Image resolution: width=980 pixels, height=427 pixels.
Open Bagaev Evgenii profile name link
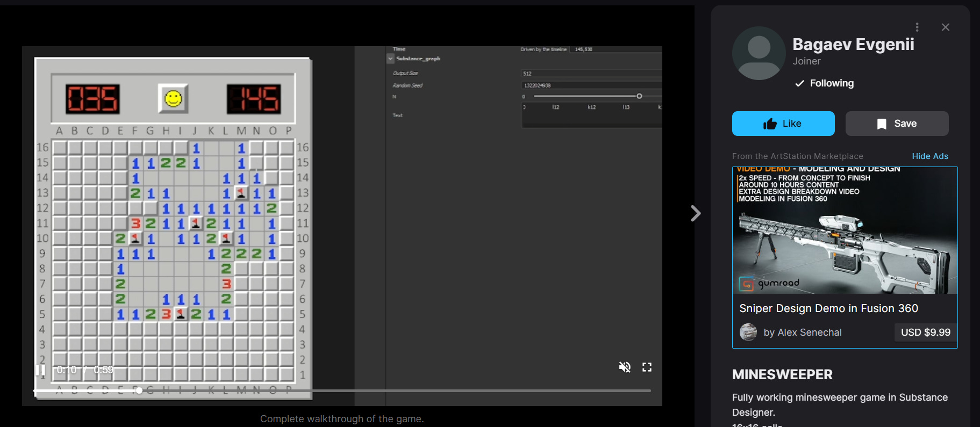coord(853,44)
